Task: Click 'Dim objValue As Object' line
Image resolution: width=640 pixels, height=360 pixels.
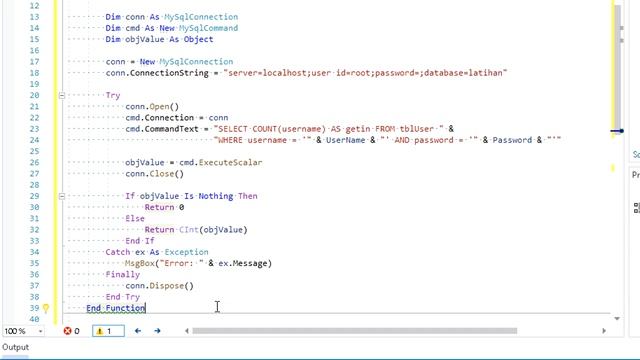Action: click(159, 40)
